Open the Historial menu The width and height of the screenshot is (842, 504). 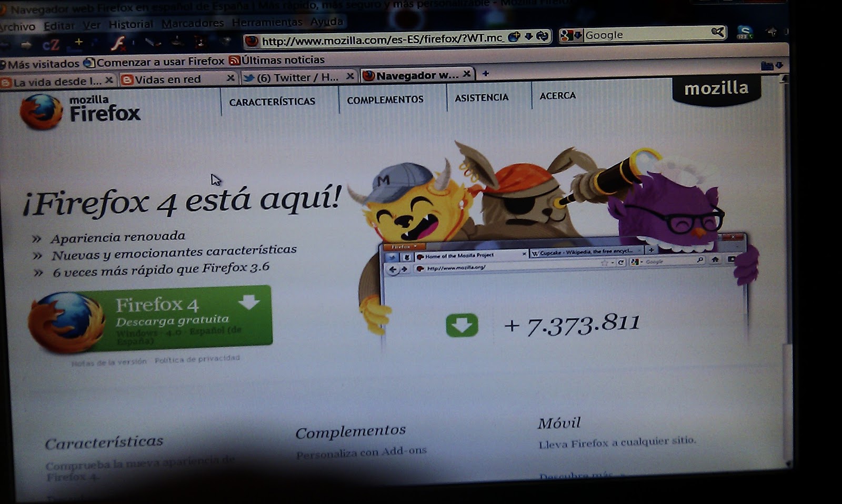coord(131,24)
